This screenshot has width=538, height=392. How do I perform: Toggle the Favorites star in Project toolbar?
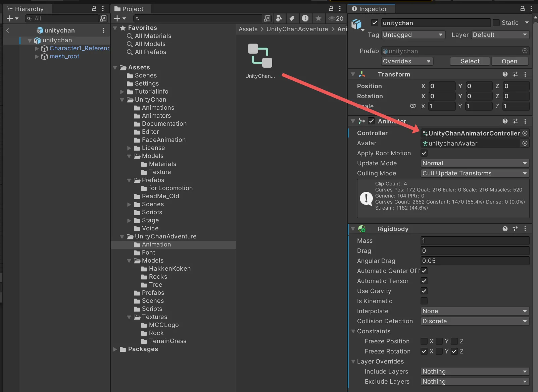point(319,18)
